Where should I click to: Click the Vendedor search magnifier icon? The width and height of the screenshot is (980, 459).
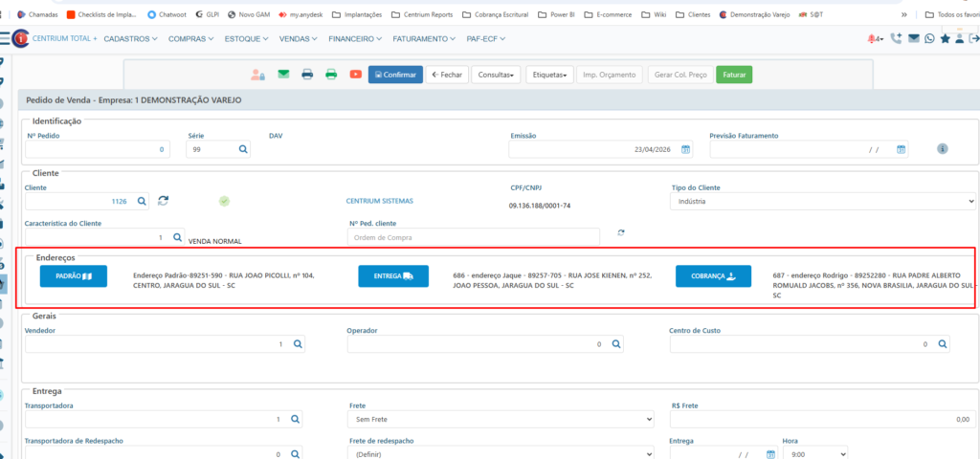pos(298,344)
